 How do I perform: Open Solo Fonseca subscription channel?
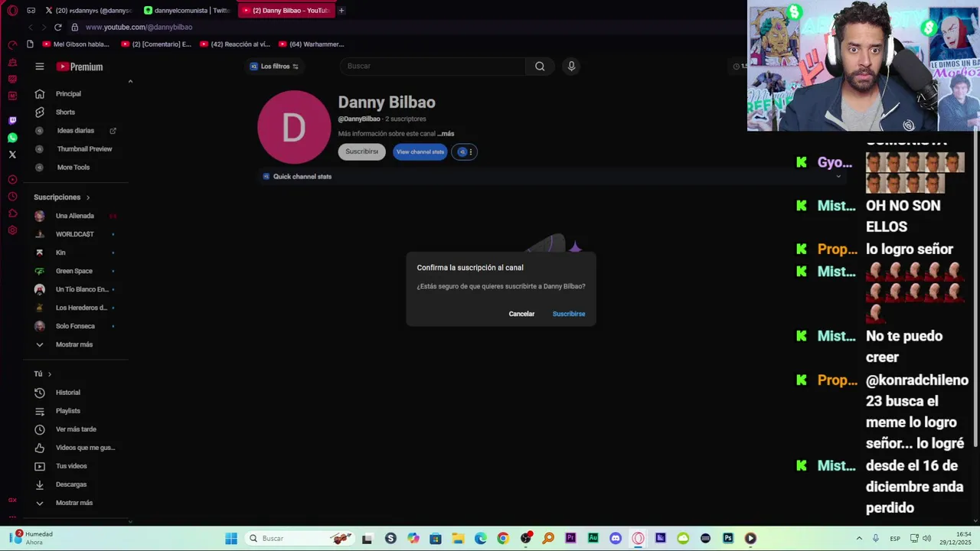pos(77,326)
